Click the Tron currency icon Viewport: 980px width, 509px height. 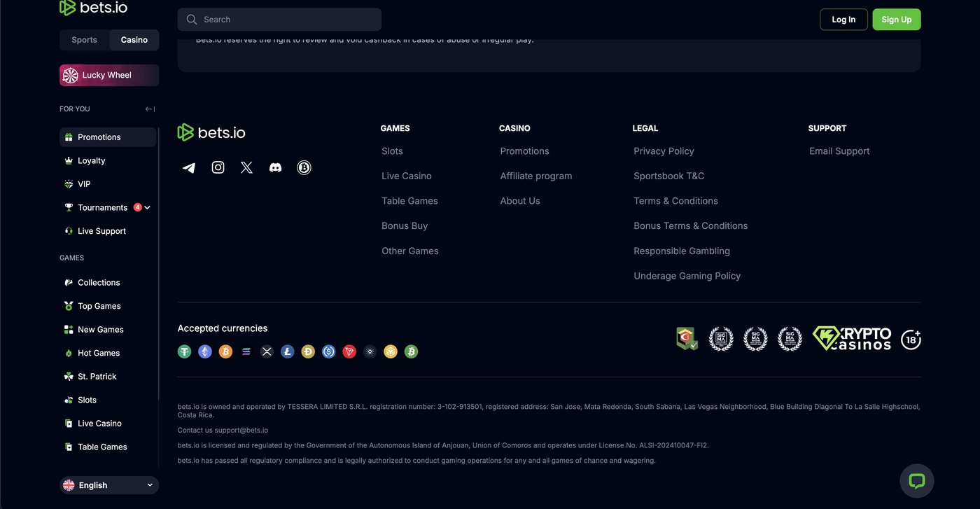coord(349,351)
